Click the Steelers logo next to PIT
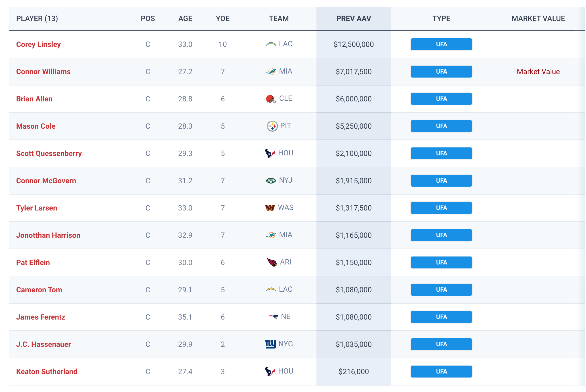586x392 pixels. [272, 126]
